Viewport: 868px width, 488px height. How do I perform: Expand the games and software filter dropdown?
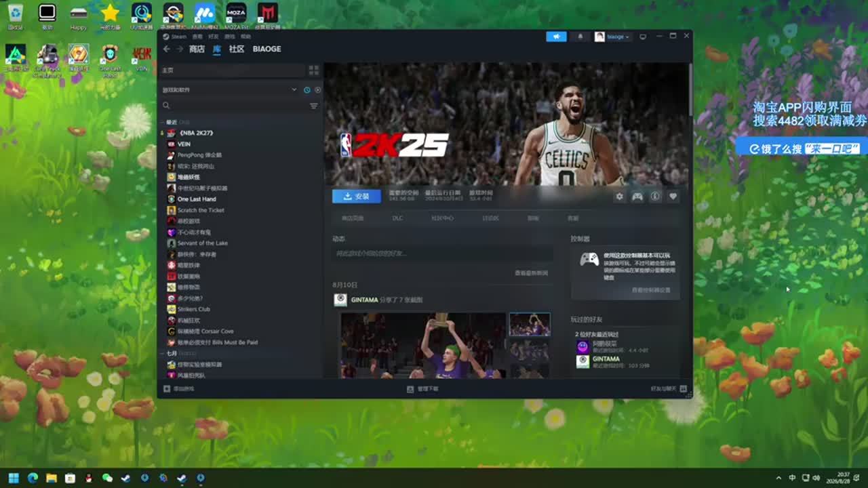(294, 89)
